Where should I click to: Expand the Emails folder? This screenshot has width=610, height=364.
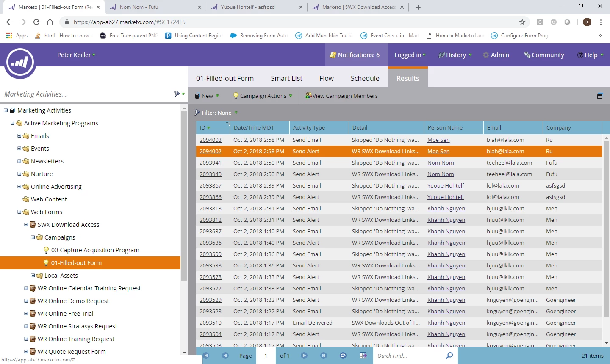(19, 136)
